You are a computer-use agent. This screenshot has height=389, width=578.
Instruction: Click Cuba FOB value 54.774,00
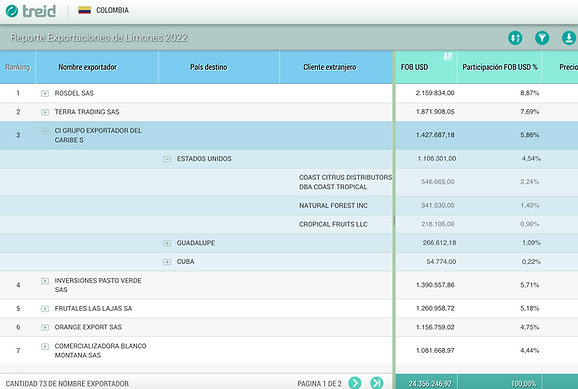(x=441, y=261)
